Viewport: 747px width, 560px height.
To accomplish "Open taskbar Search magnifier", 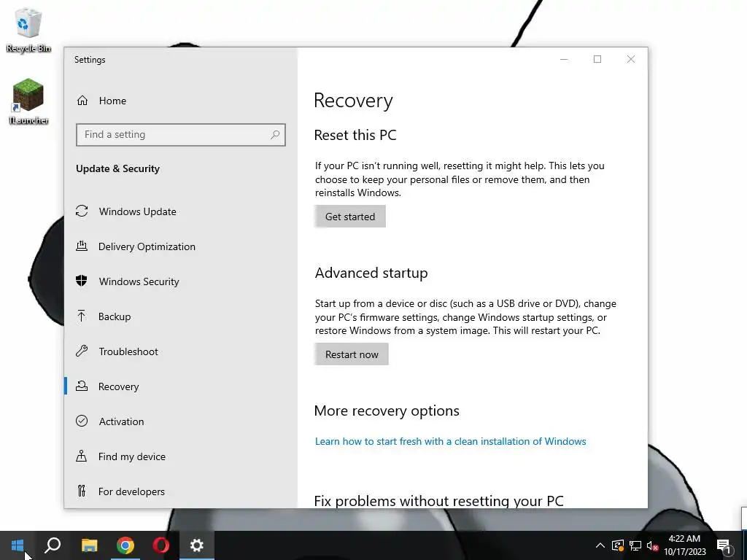I will [53, 545].
